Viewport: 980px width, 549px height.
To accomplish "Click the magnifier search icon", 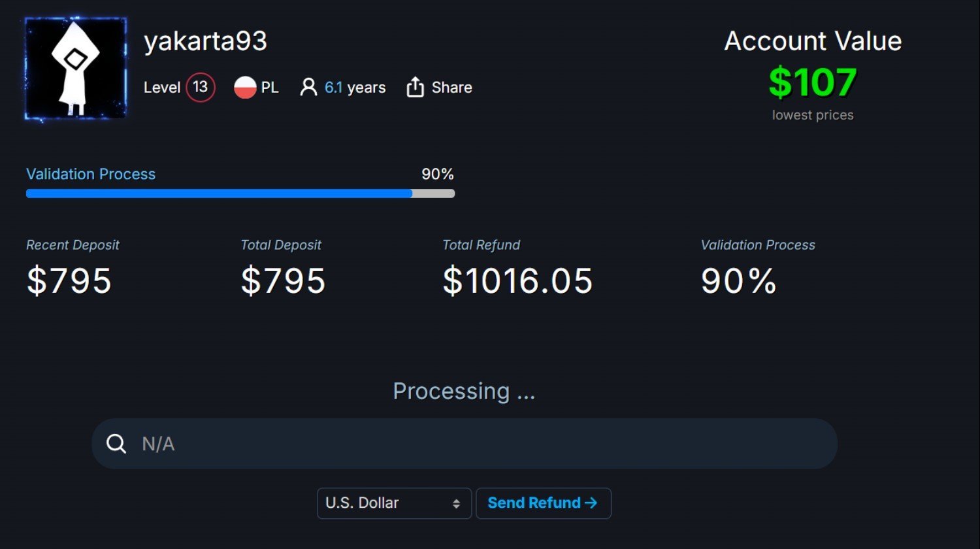I will [116, 444].
